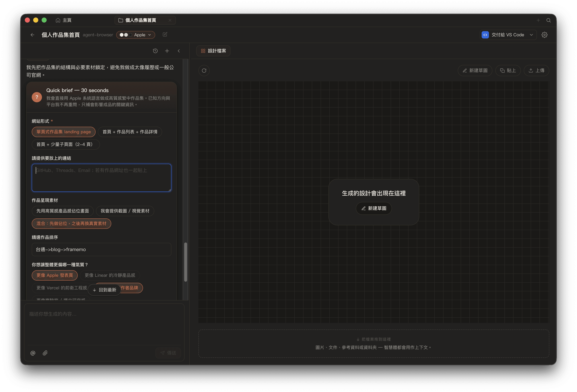The height and width of the screenshot is (392, 577).
Task: Refresh the design files canvas
Action: 204,71
